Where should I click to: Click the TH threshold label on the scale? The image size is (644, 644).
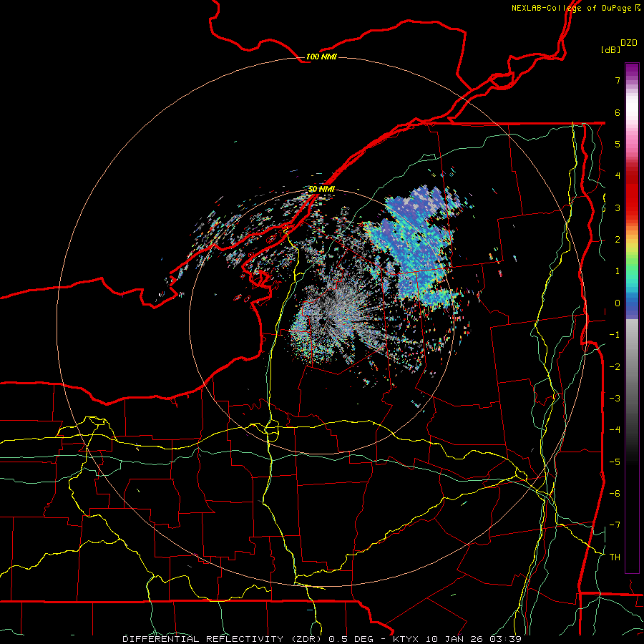(x=615, y=557)
